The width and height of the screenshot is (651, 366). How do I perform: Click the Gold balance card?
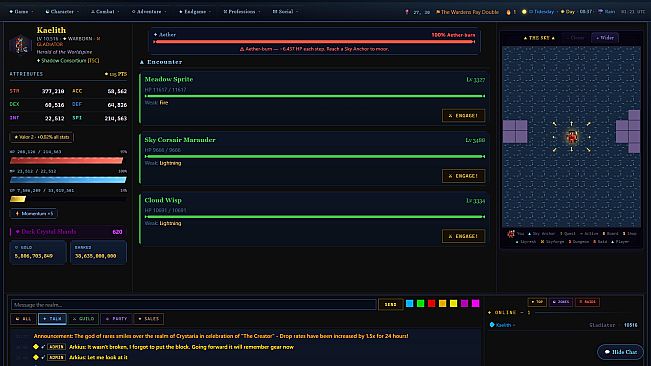37,252
